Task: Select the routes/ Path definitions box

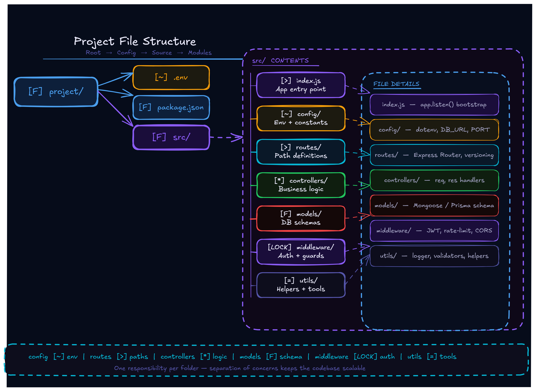Action: point(301,152)
